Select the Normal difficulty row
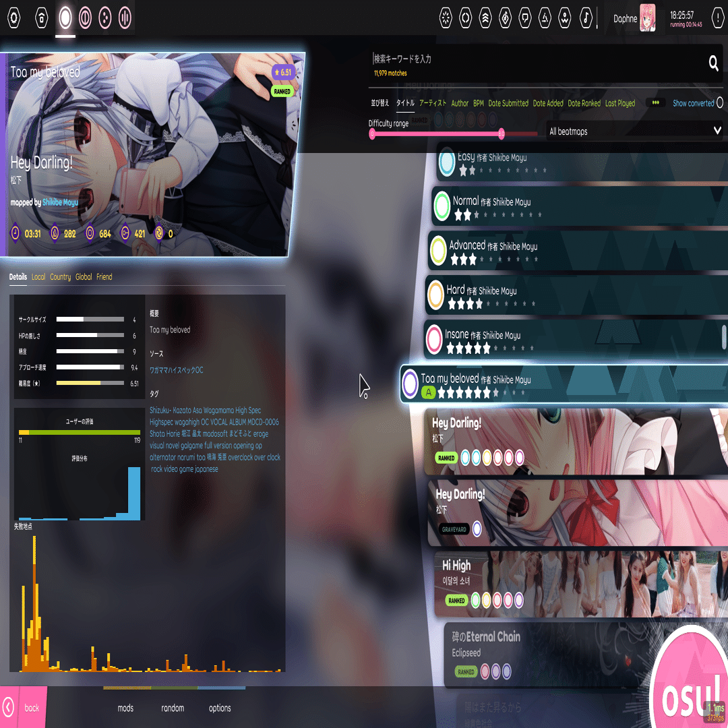The image size is (728, 728). tap(580, 206)
